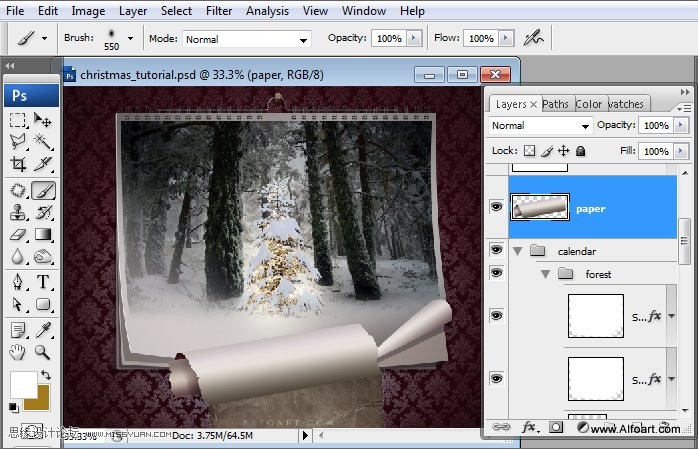
Task: Select the Path Selection tool
Action: coord(18,304)
